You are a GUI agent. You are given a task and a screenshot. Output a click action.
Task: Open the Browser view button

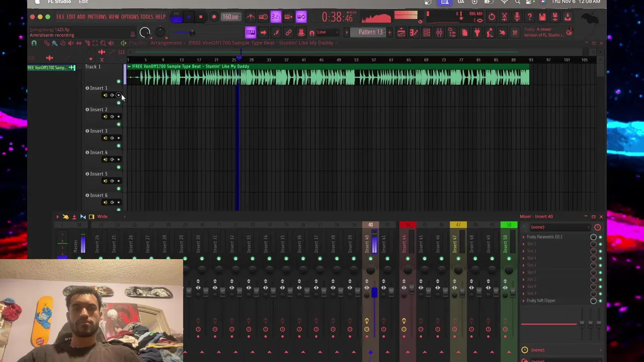(451, 33)
